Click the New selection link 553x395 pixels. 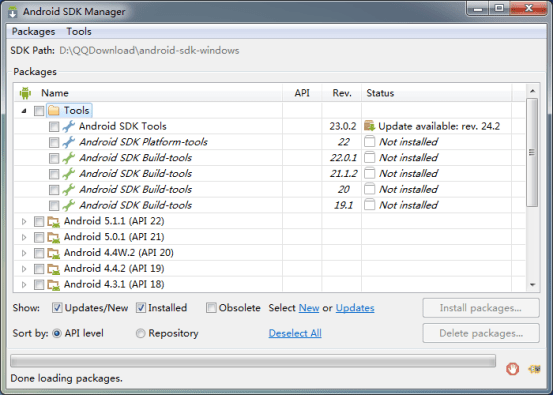click(309, 308)
